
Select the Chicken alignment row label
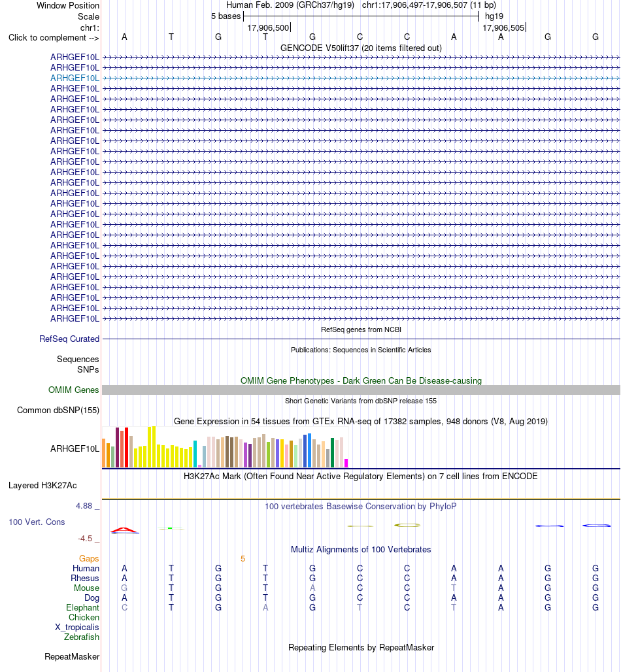tap(84, 618)
